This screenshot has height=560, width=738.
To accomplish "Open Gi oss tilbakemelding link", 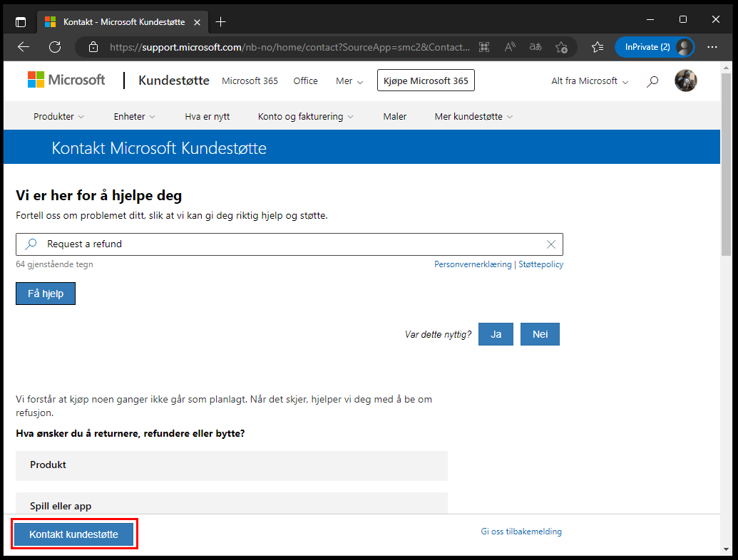I will click(x=521, y=532).
